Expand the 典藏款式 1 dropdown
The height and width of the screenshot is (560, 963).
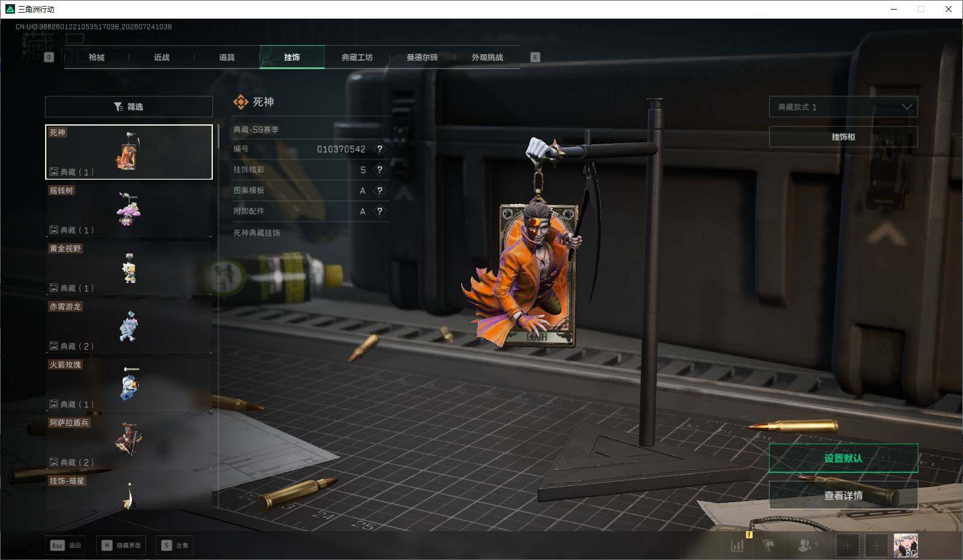(x=843, y=107)
